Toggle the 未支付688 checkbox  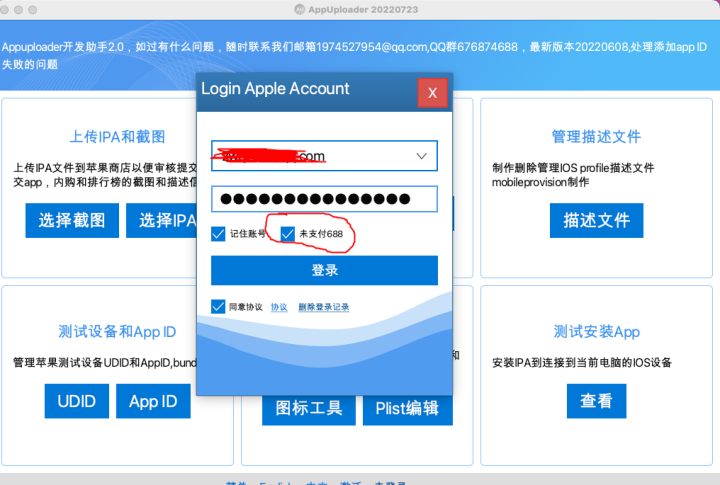(x=287, y=234)
